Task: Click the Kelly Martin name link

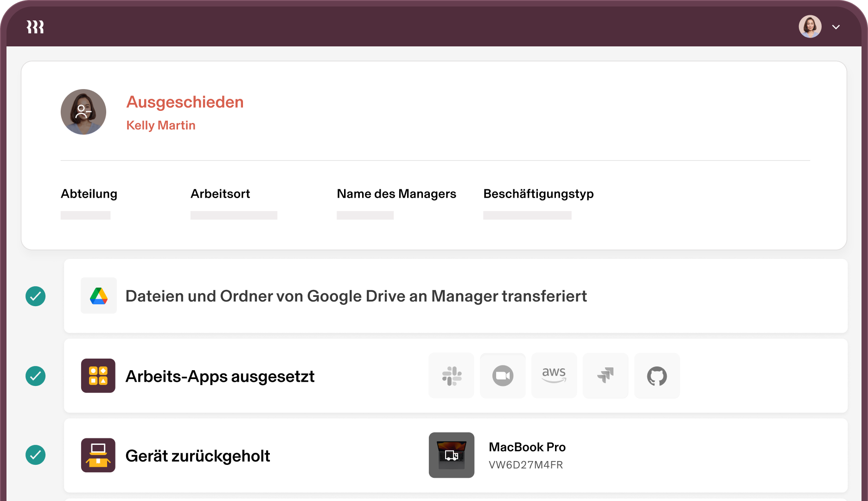Action: point(161,125)
